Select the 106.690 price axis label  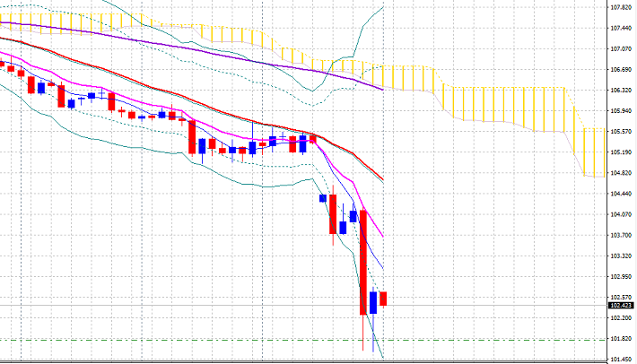coord(621,69)
